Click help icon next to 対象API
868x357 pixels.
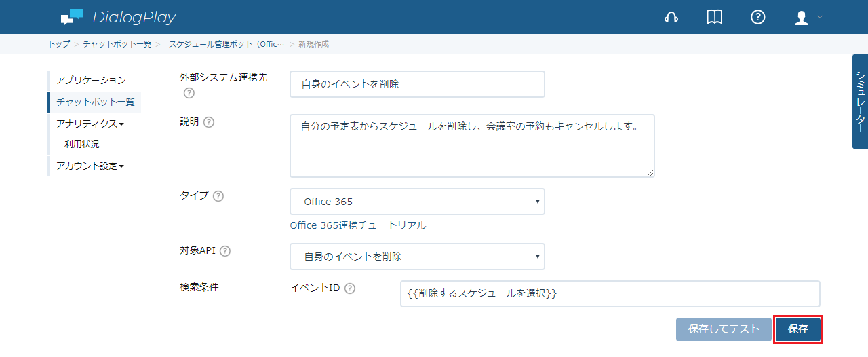pos(225,251)
